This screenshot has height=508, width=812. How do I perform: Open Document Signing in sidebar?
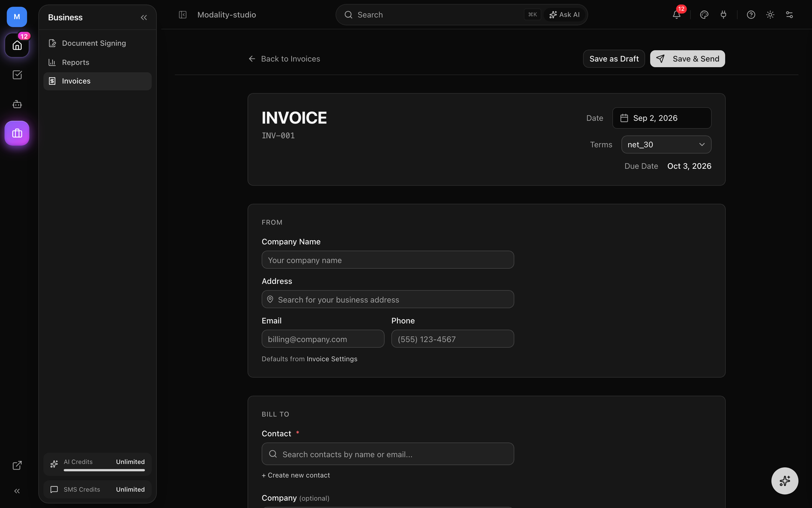coord(97,43)
